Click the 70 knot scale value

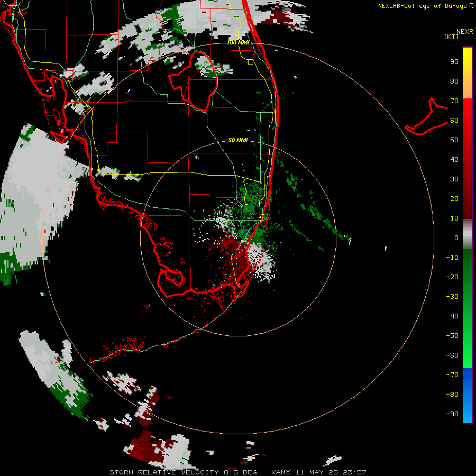pos(454,101)
